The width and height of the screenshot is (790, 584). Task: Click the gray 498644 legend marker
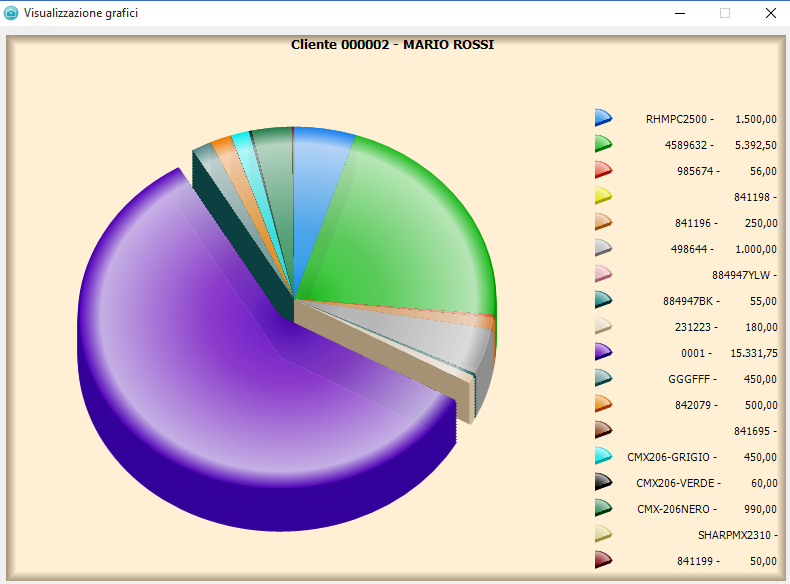tap(603, 248)
